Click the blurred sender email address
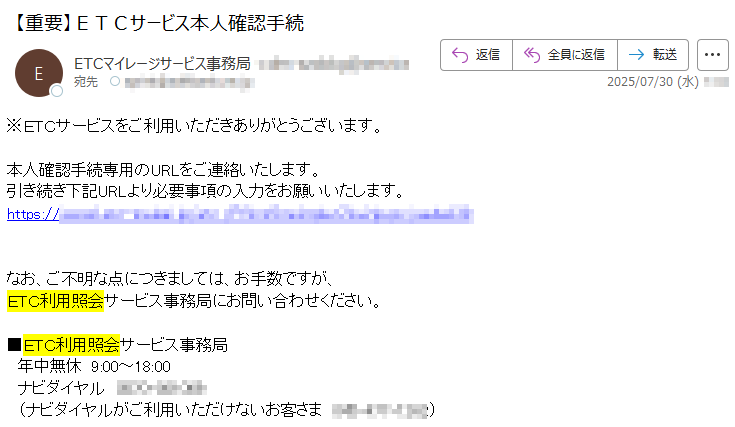This screenshot has width=735, height=427. [334, 64]
